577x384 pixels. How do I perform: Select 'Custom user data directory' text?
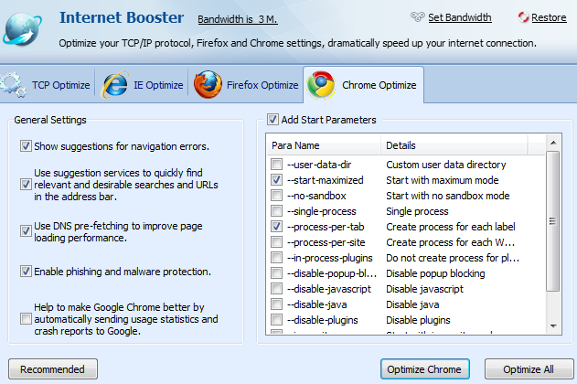[x=446, y=164]
